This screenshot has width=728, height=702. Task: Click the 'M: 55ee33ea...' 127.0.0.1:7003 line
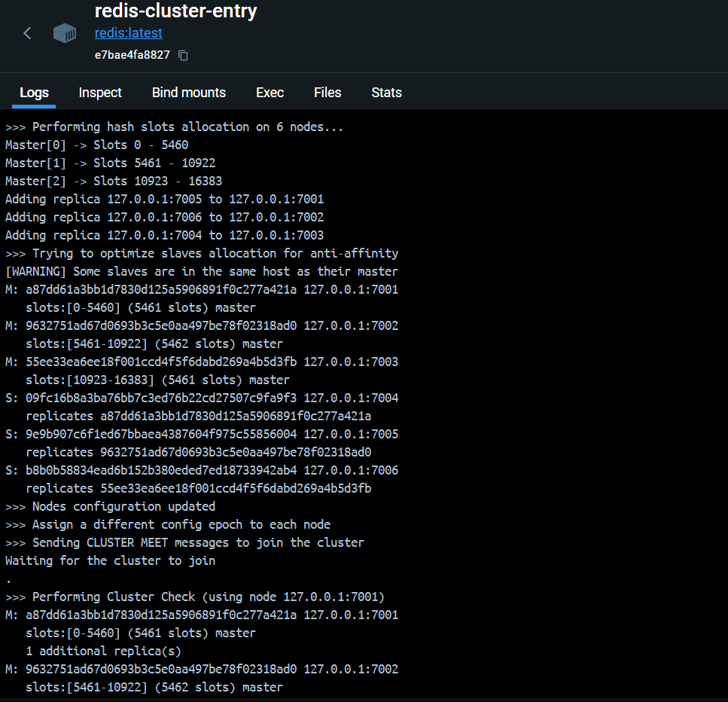(x=202, y=362)
